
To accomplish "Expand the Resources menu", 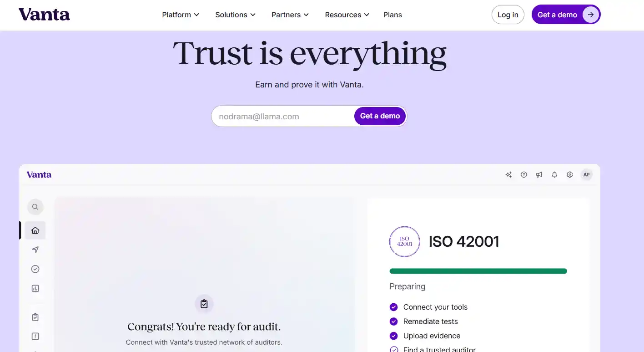I will click(347, 15).
